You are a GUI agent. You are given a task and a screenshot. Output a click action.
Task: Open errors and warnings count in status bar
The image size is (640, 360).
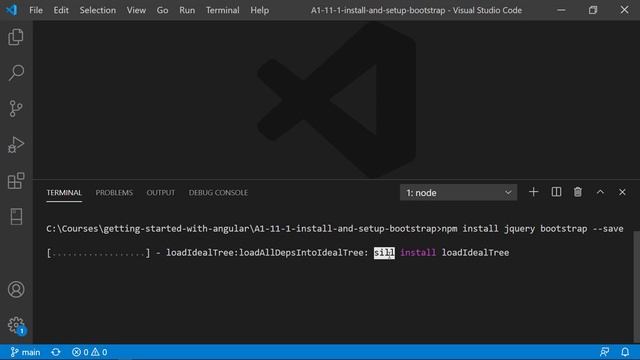[89, 352]
